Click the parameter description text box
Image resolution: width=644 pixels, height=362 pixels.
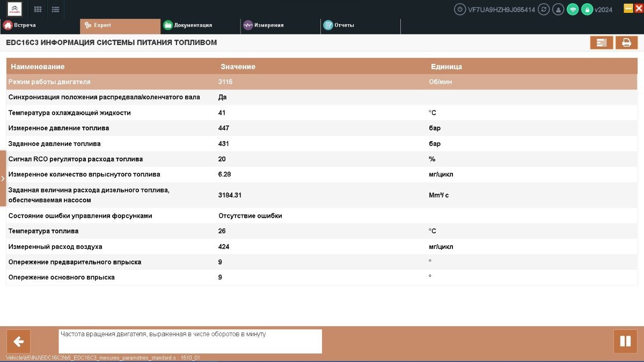[x=190, y=341]
